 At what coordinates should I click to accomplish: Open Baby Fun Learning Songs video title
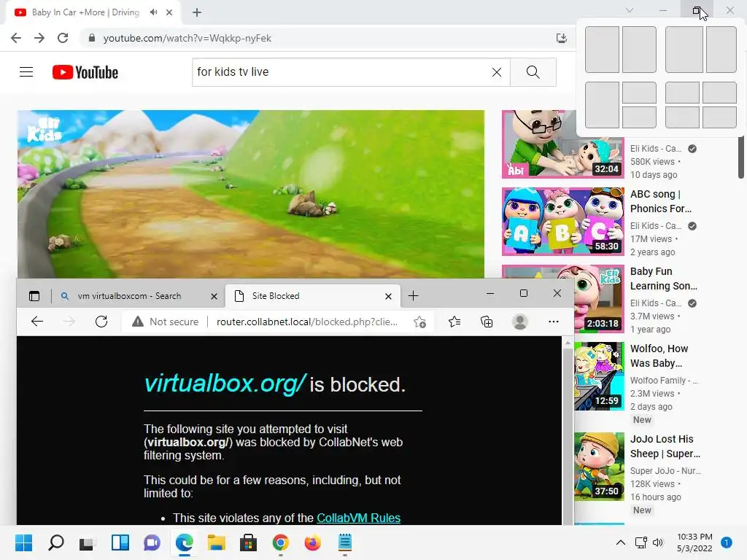663,279
